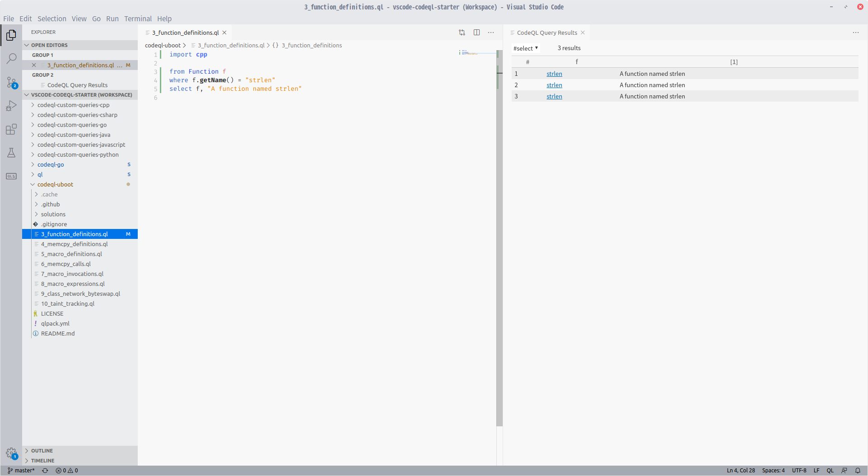Close the 3_function_definitions.ql tab
This screenshot has height=476, width=868.
coord(224,33)
